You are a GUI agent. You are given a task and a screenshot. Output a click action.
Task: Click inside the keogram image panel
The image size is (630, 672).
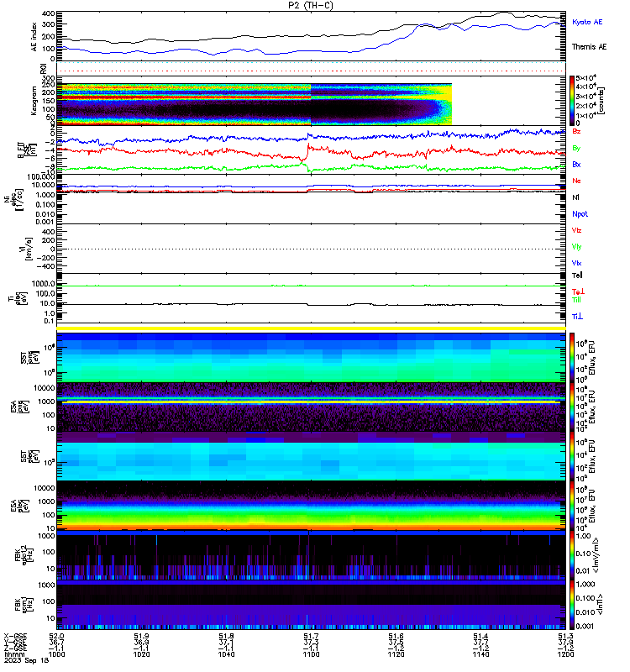(255, 104)
